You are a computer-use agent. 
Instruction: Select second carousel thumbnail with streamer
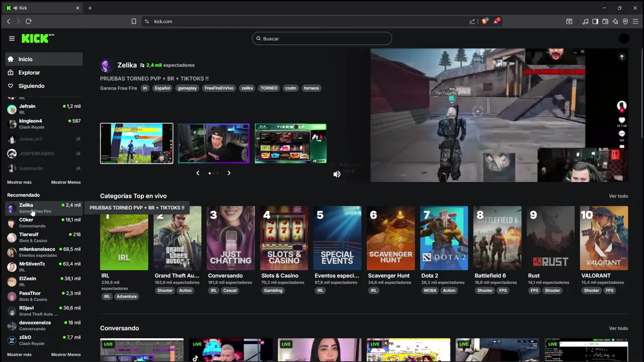213,143
